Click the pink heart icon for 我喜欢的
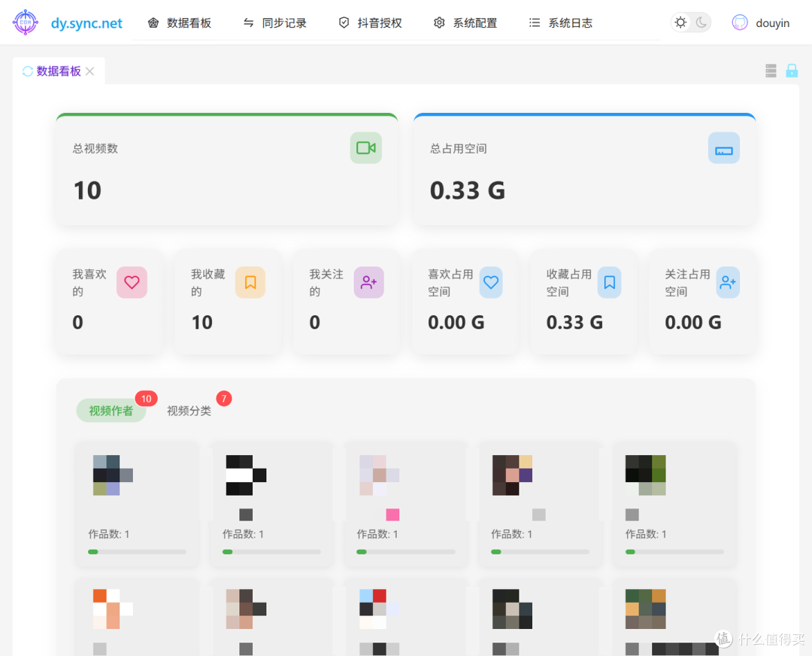 (132, 282)
